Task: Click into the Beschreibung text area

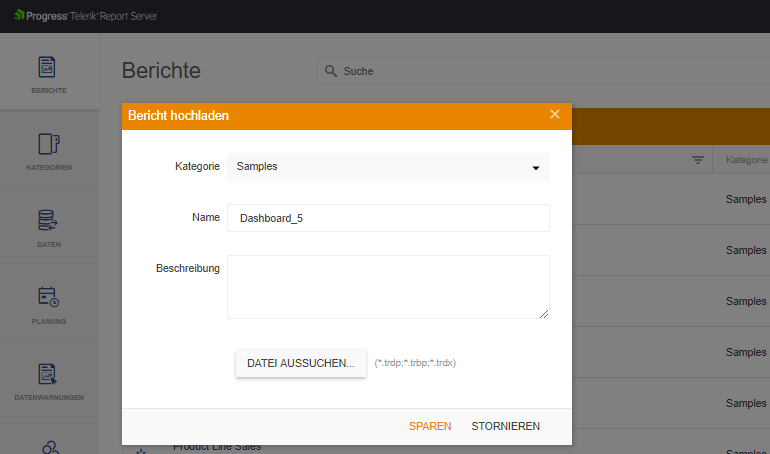Action: click(388, 287)
